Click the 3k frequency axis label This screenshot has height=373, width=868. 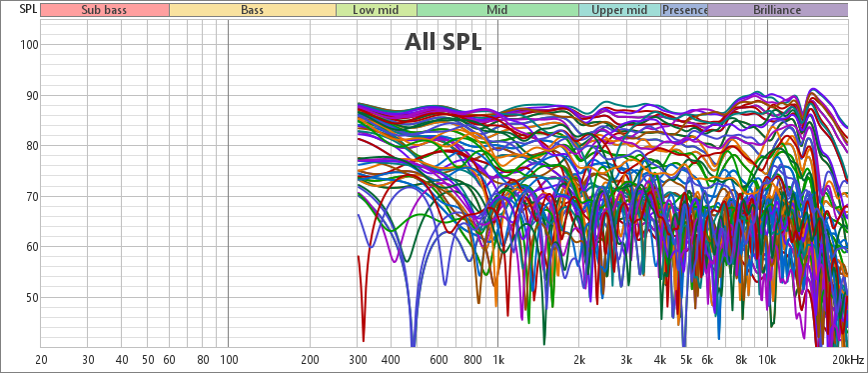626,360
